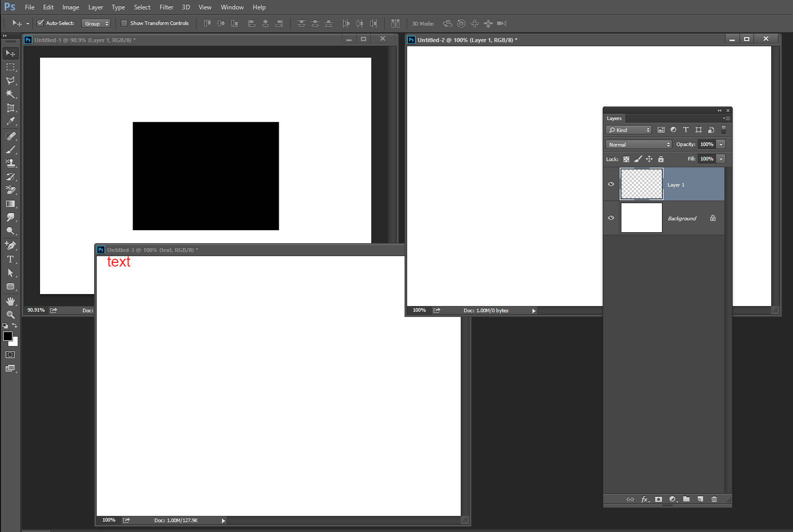Choose the Horizontal Type tool
This screenshot has height=532, width=793.
click(x=10, y=259)
